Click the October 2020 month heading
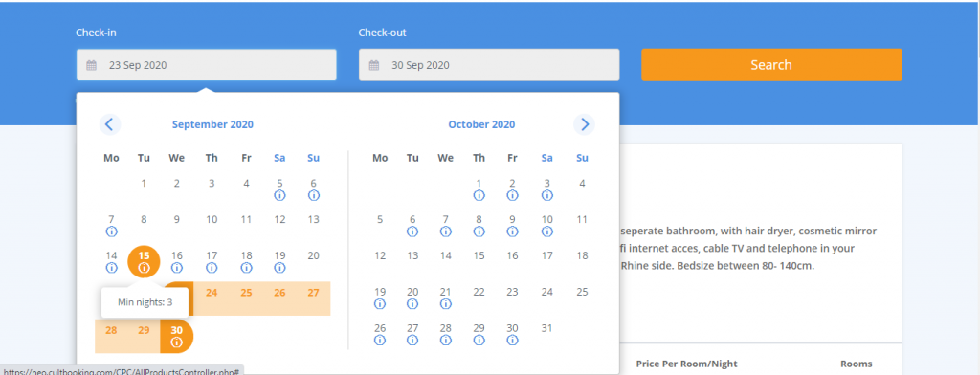The width and height of the screenshot is (980, 375). [x=481, y=124]
